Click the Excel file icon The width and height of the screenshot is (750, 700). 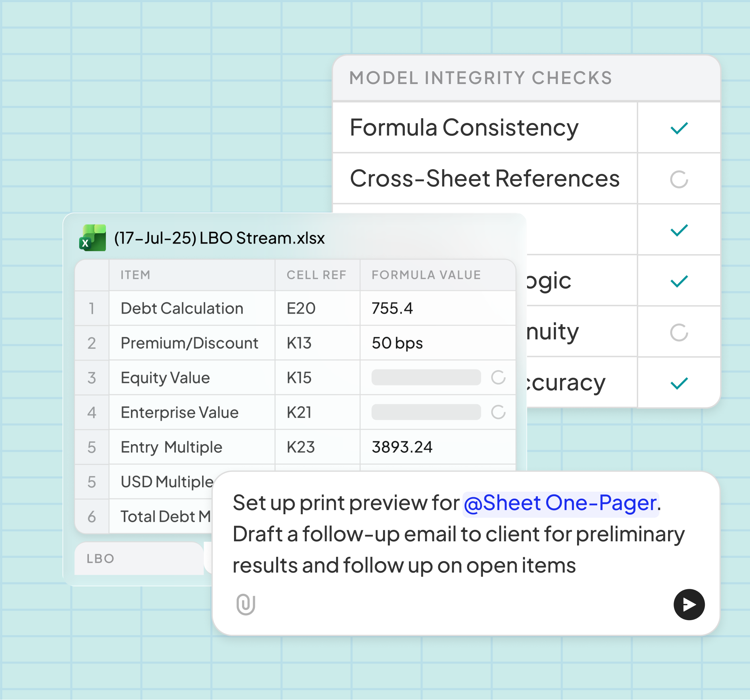pos(92,238)
